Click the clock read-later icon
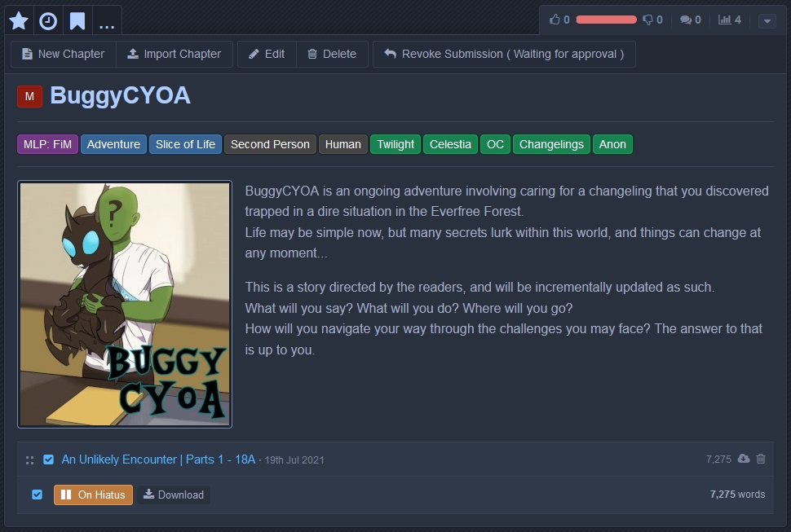 click(x=48, y=21)
